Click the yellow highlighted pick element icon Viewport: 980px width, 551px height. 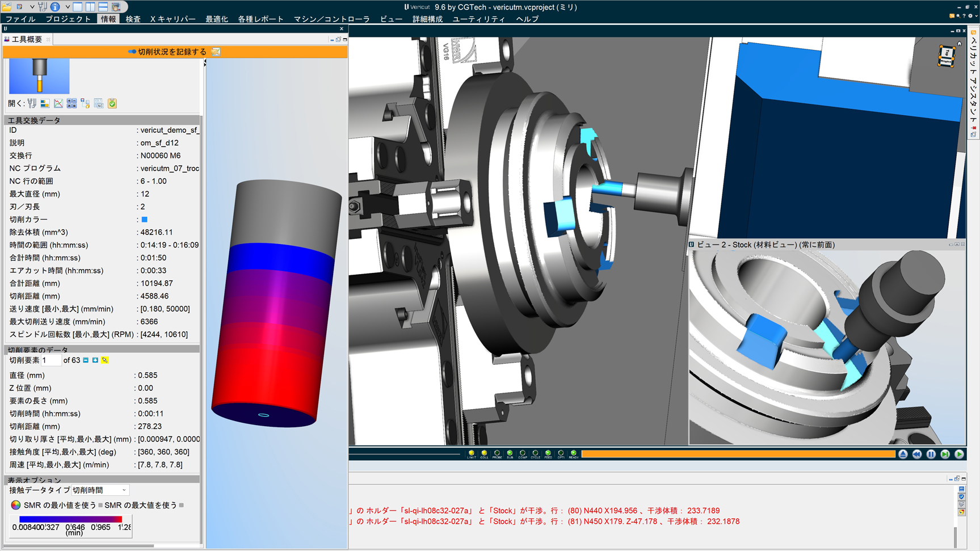[x=105, y=360]
